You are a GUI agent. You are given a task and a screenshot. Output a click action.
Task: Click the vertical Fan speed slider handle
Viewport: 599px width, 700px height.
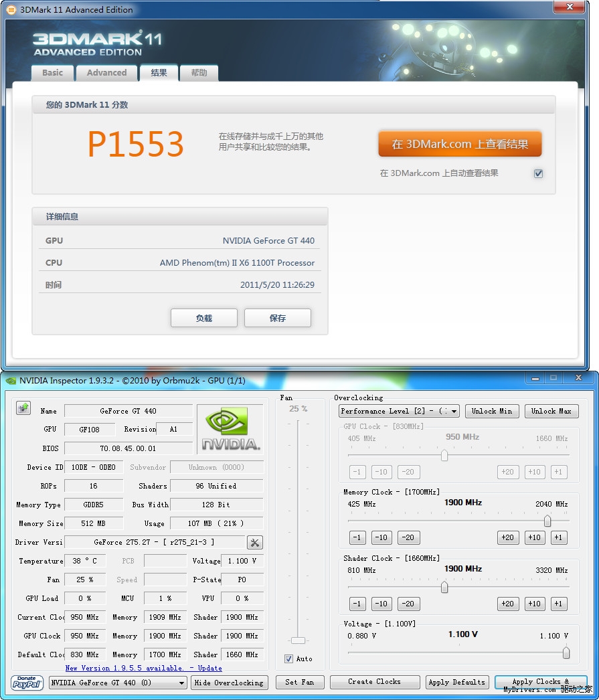click(x=298, y=640)
